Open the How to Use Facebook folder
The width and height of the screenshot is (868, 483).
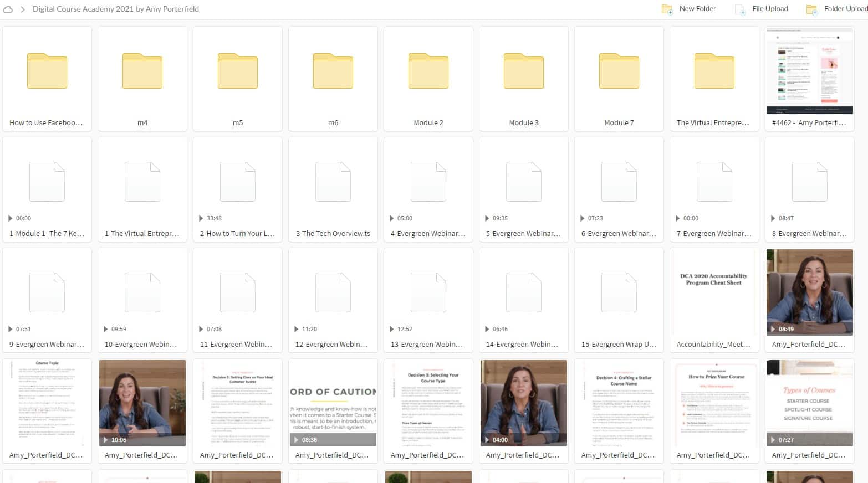[47, 79]
